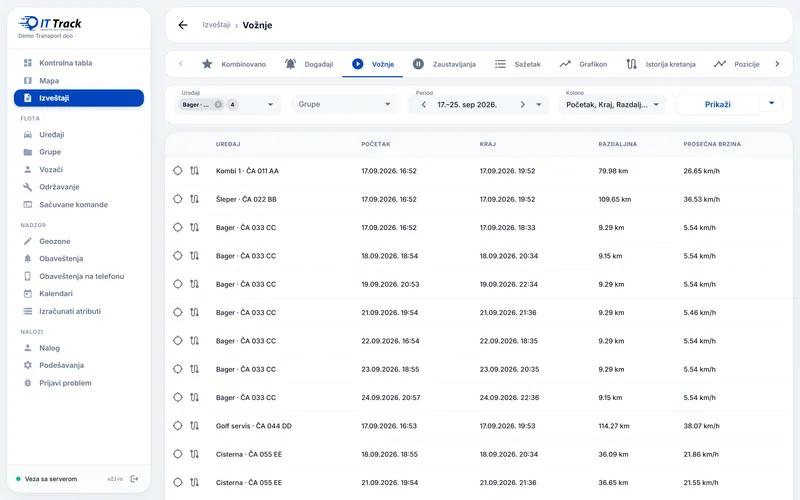Select radio for Bager trip 21.09.2026. 19:54

tap(178, 312)
